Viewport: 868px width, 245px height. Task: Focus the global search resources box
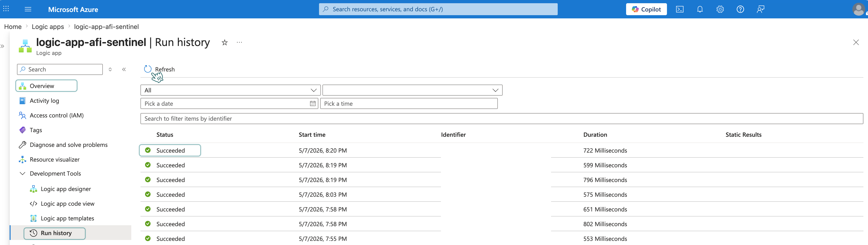tap(438, 9)
